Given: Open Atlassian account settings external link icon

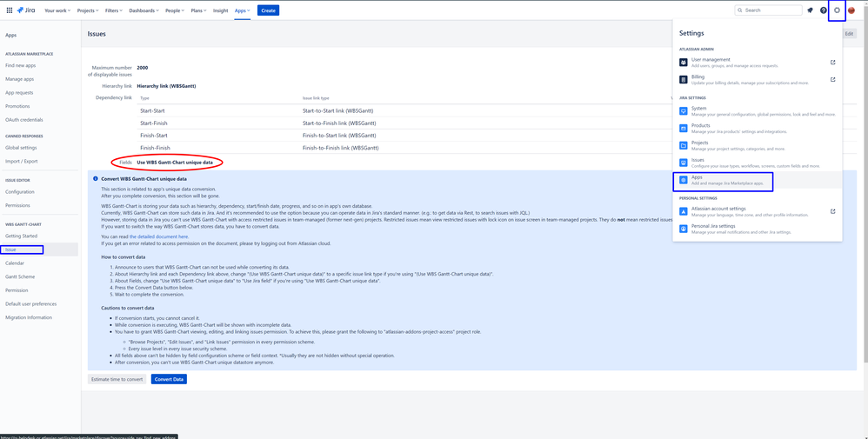Looking at the screenshot, I should point(833,211).
